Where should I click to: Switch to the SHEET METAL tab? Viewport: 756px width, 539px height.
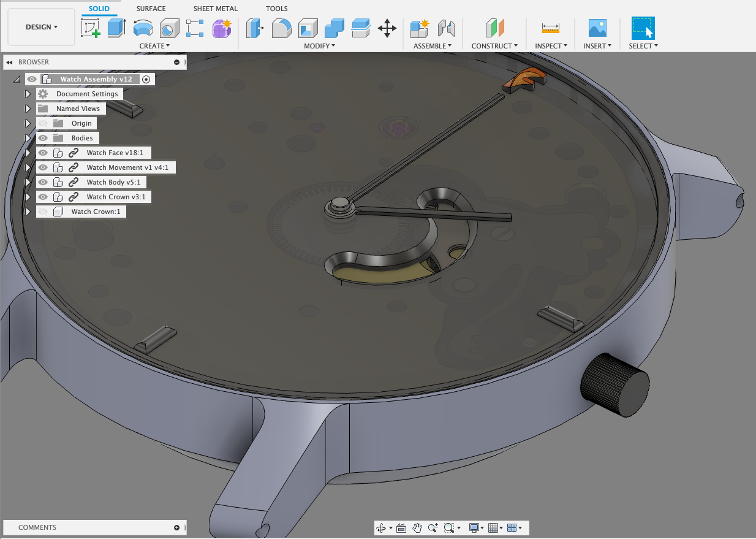click(215, 9)
